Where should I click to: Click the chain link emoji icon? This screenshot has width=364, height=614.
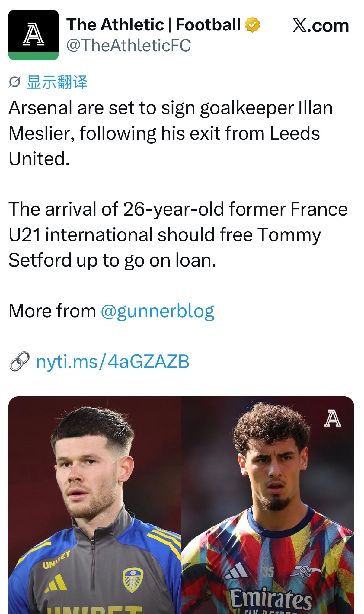(19, 361)
